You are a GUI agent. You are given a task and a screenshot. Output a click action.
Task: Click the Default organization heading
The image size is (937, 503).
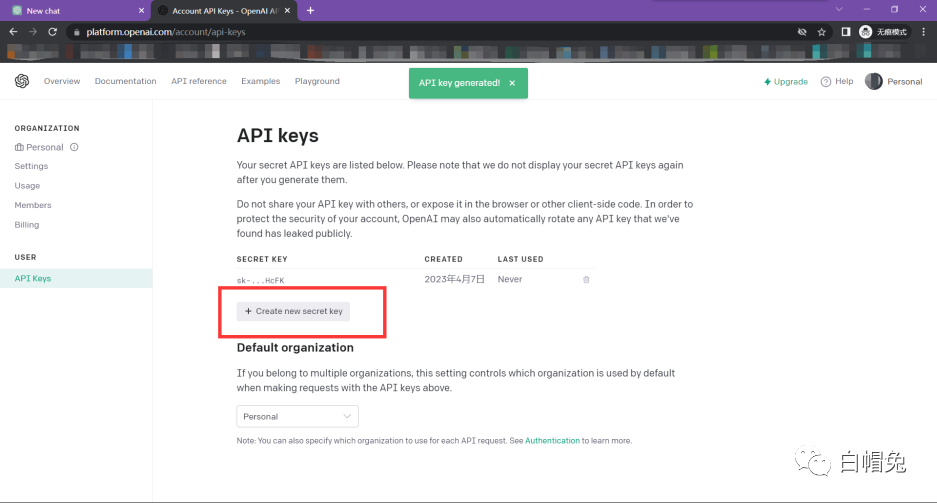295,348
